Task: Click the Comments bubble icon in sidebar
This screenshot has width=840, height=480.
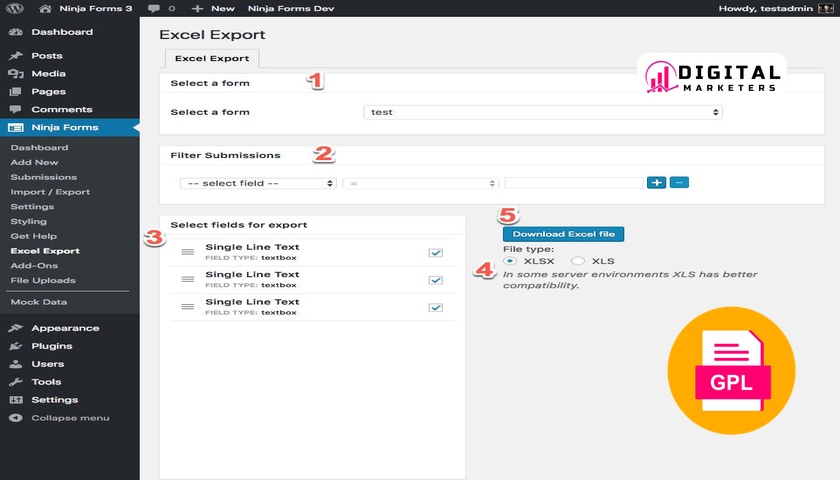Action: coord(16,109)
